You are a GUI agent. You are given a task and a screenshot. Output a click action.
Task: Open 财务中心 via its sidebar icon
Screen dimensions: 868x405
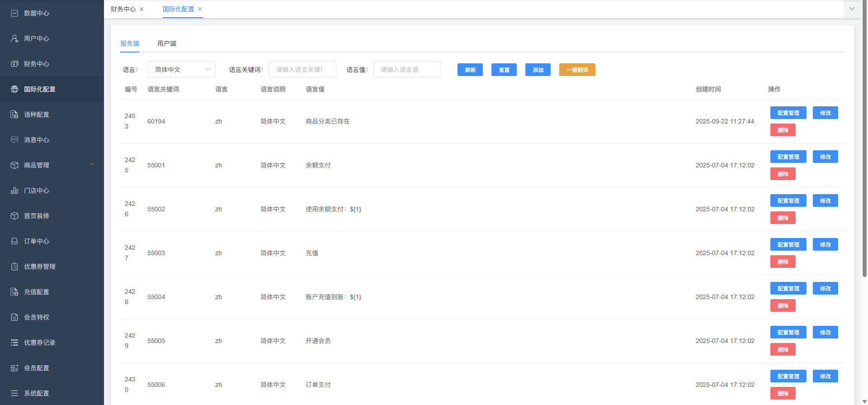tap(14, 64)
